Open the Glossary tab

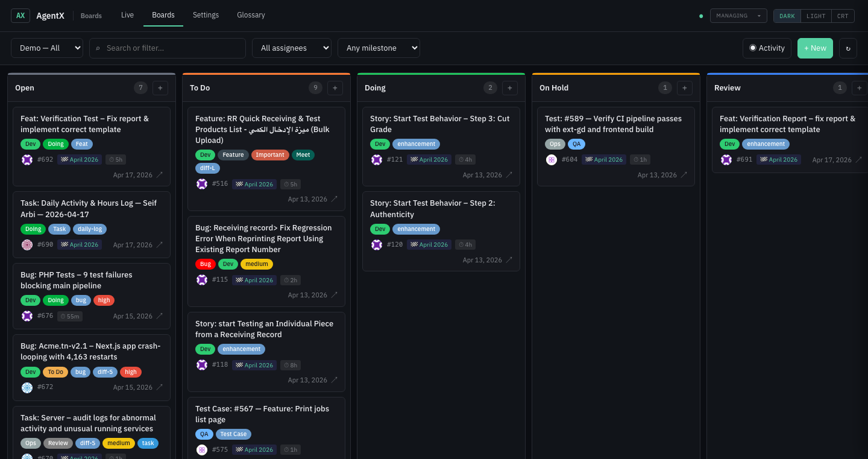pyautogui.click(x=251, y=15)
